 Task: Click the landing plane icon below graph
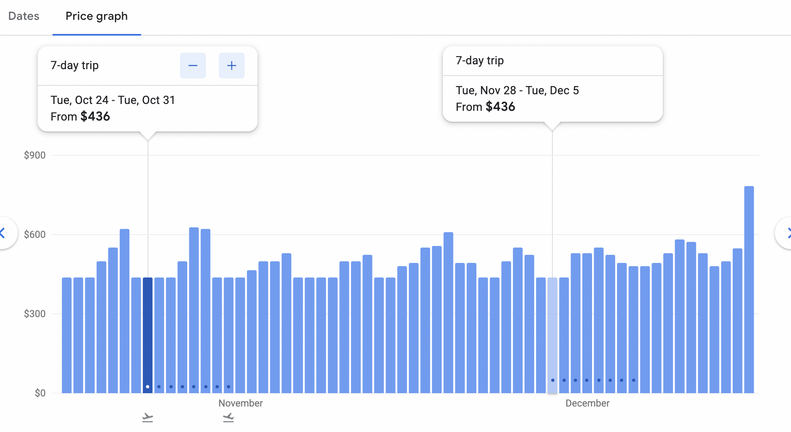[228, 418]
